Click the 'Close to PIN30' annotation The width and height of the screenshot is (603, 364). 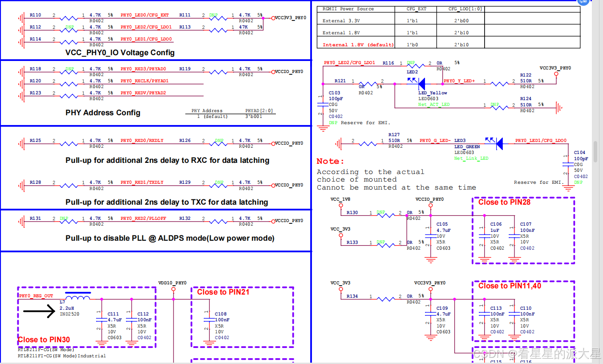[x=44, y=340]
